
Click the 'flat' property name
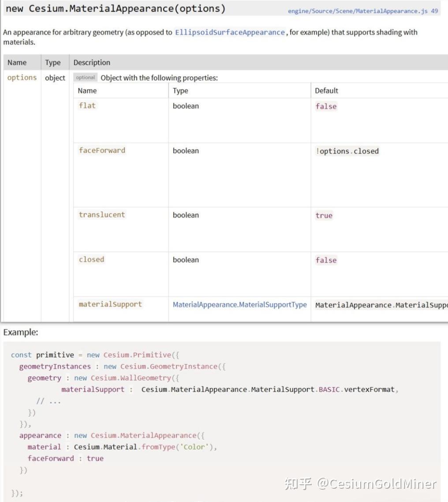pos(87,105)
